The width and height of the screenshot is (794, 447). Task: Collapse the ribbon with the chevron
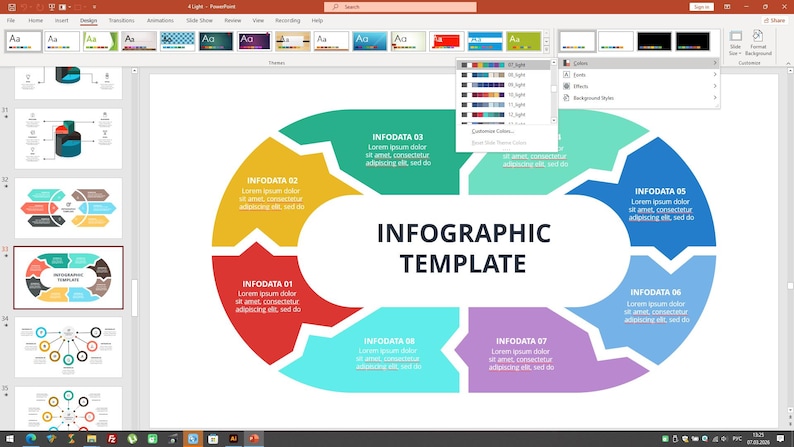click(x=788, y=63)
